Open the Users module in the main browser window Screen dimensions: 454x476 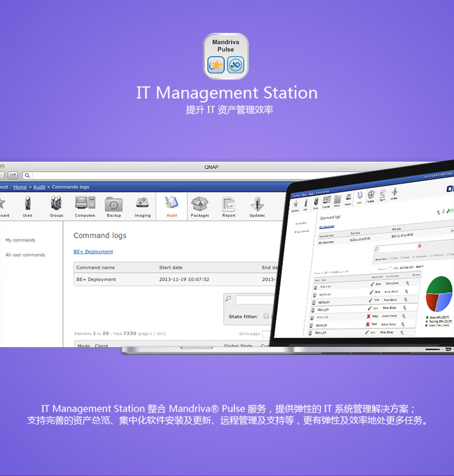(28, 206)
